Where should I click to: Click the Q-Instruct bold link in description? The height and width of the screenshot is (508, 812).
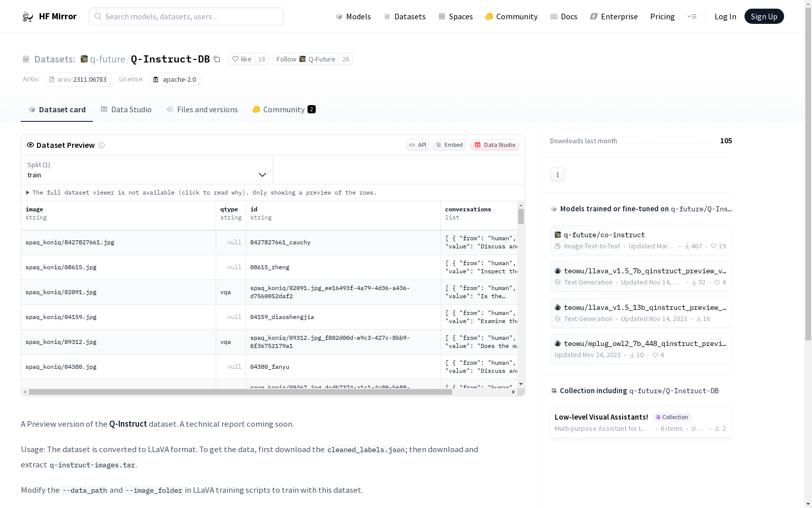coord(128,424)
